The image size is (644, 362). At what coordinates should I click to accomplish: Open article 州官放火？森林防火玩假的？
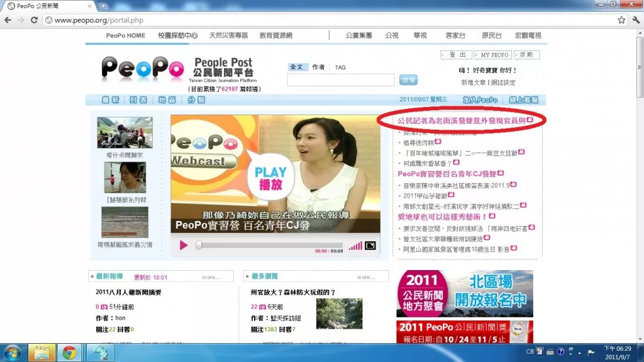coord(293,292)
